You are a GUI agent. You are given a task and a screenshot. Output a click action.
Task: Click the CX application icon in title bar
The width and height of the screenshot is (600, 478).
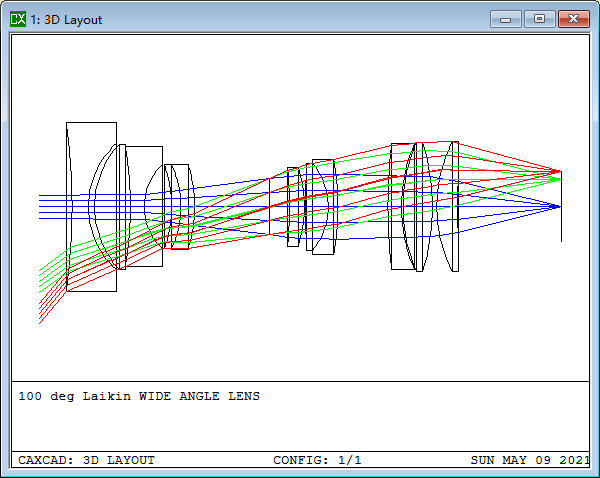pyautogui.click(x=18, y=19)
